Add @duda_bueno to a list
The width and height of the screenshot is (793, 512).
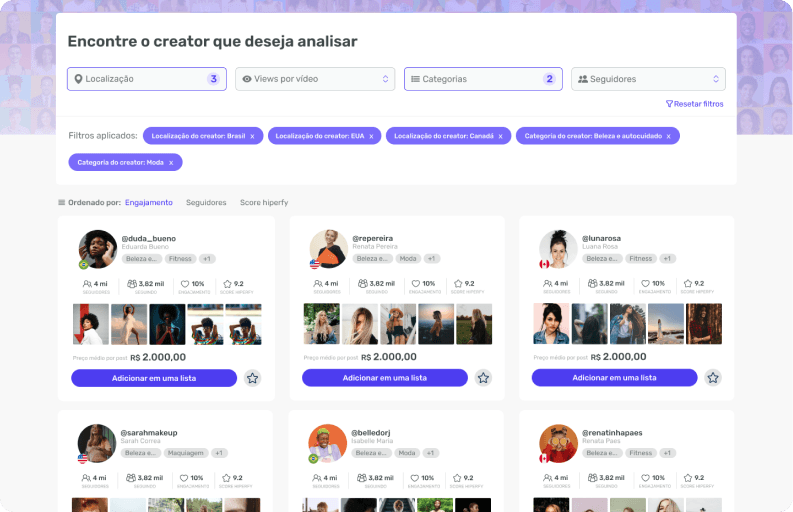[x=154, y=378]
